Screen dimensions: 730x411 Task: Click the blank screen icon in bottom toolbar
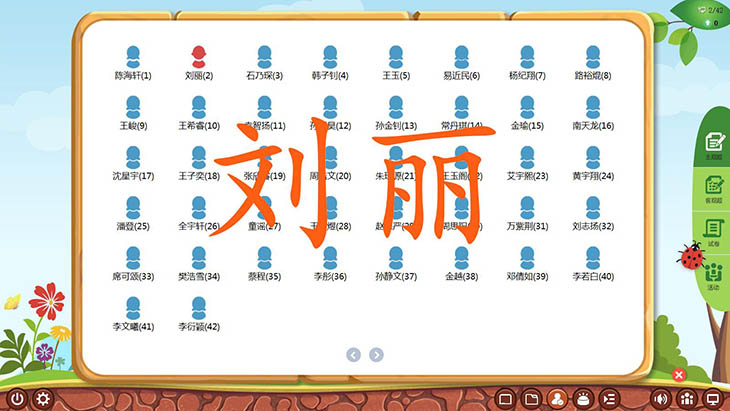[x=505, y=399]
